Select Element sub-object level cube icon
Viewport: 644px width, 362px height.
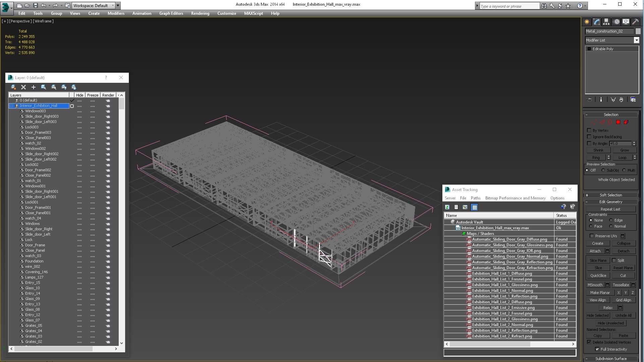click(626, 122)
